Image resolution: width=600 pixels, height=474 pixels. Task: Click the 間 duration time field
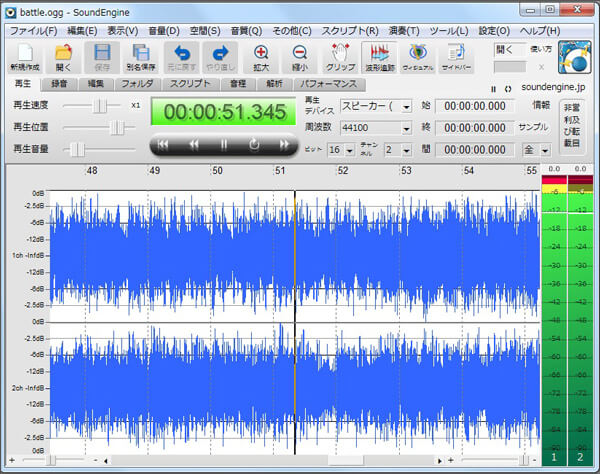(475, 150)
